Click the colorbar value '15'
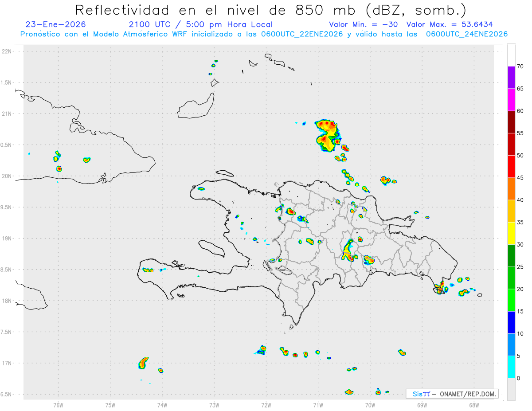The height and width of the screenshot is (411, 532). tap(521, 311)
